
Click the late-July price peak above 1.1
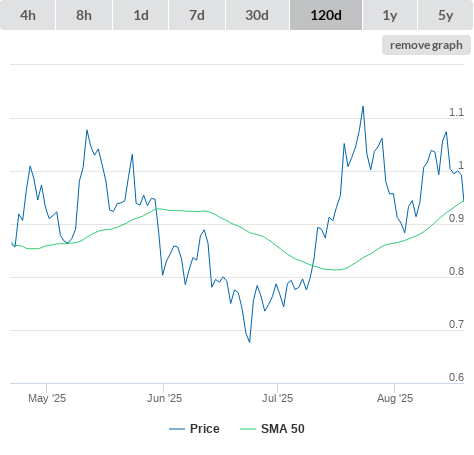pos(363,107)
